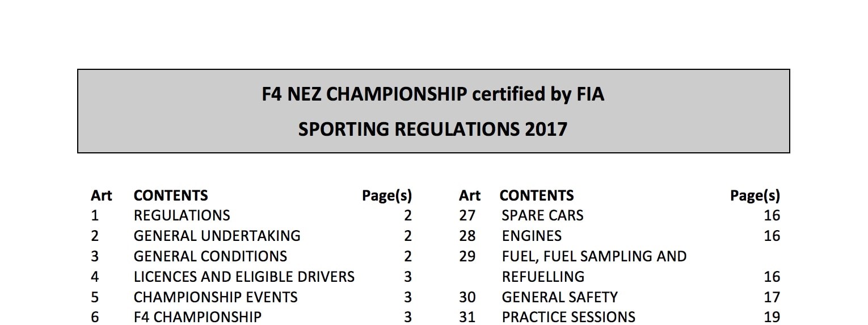The width and height of the screenshot is (868, 325).
Task: Go to LICENCES AND ELIGIBLE DRIVERS
Action: (x=244, y=277)
